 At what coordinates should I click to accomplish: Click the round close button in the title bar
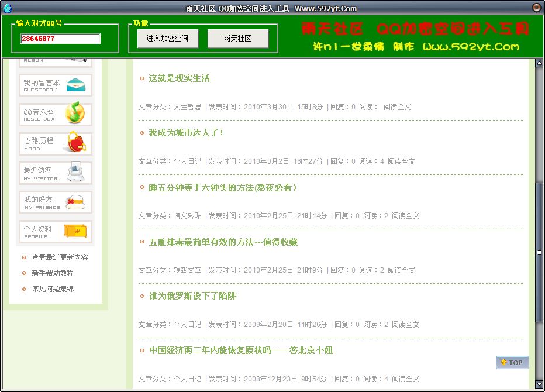[537, 7]
